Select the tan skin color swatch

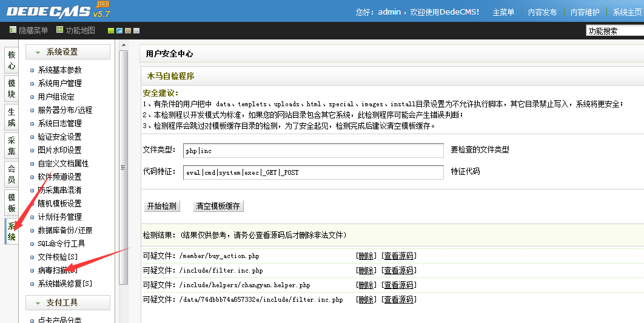(128, 30)
